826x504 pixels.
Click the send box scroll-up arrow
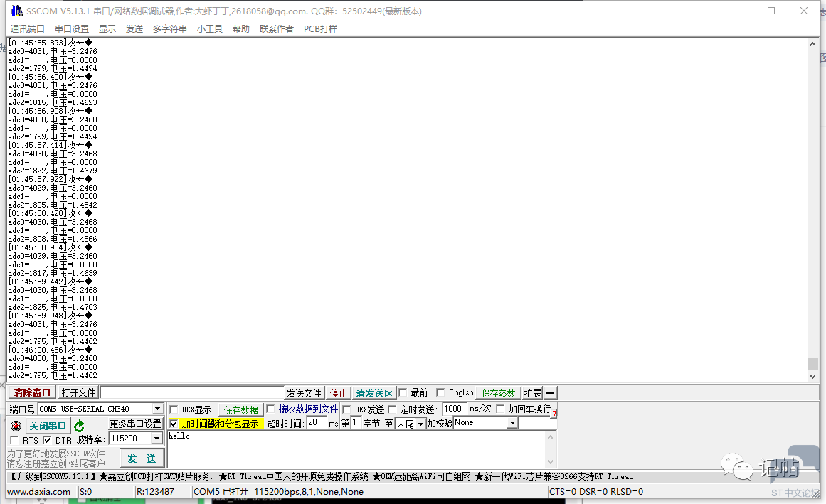[551, 437]
